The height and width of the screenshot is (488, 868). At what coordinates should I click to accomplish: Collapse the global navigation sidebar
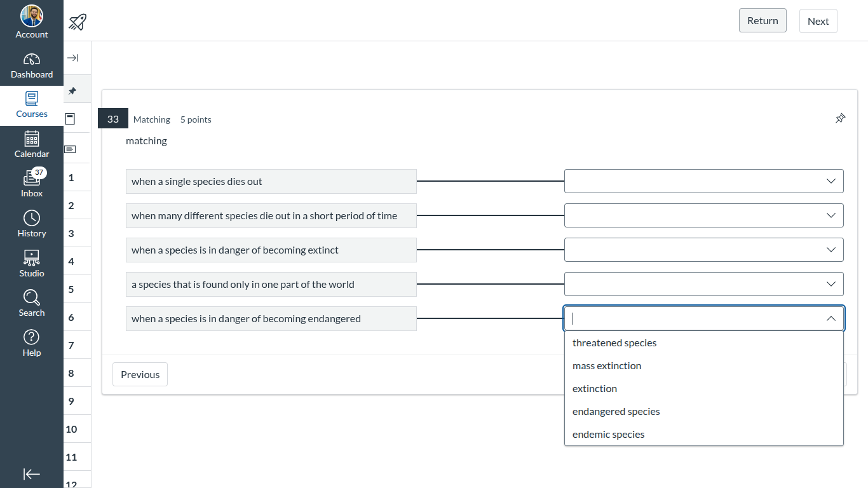31,474
